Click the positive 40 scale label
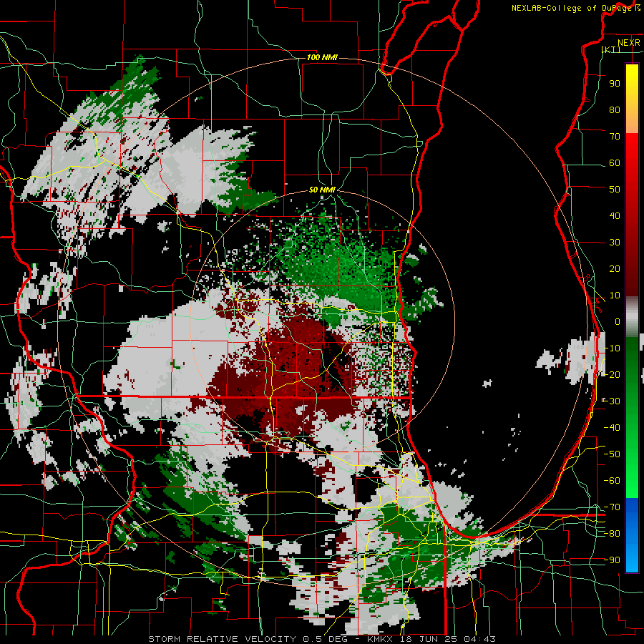Viewport: 644px width, 644px height. (x=615, y=216)
